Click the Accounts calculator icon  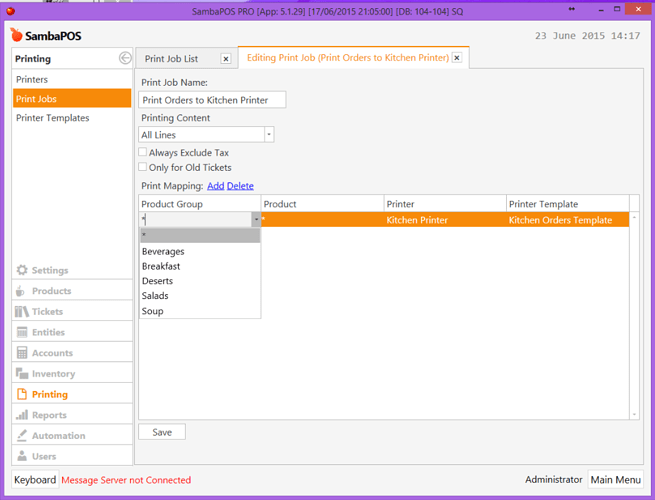22,353
